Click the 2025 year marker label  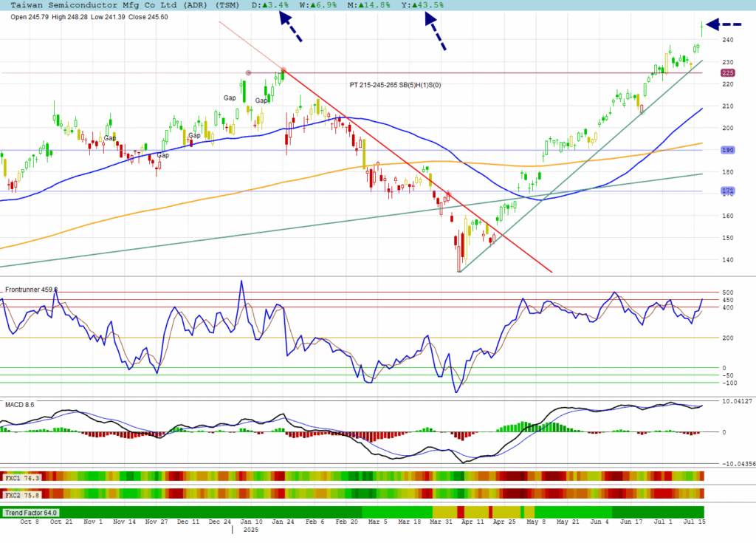click(251, 530)
